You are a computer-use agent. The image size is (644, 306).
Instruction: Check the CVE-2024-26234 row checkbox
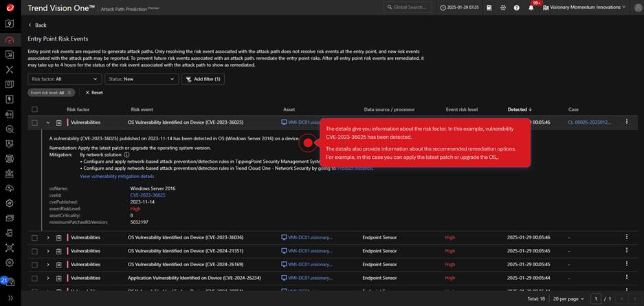(x=34, y=278)
